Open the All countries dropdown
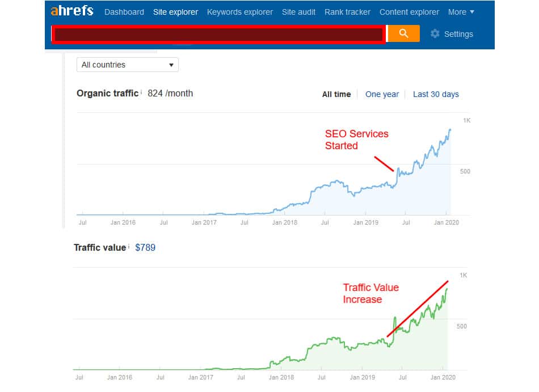 click(x=127, y=65)
